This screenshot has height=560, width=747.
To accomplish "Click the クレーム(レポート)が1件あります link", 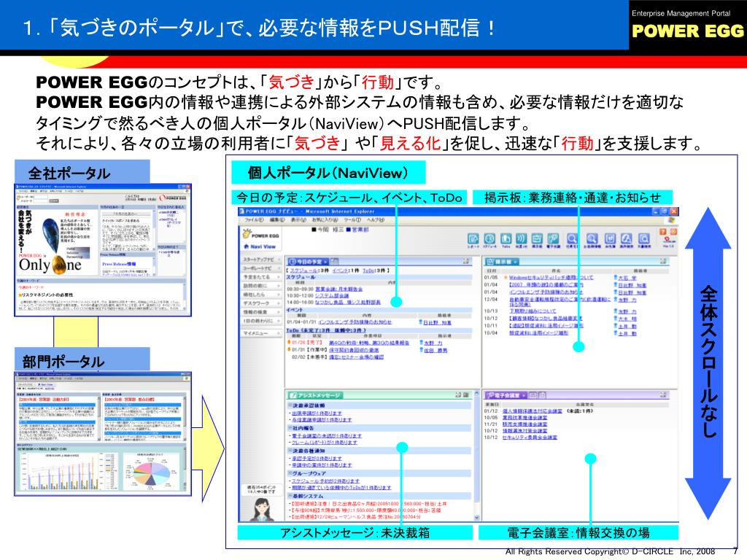I will point(325,443).
